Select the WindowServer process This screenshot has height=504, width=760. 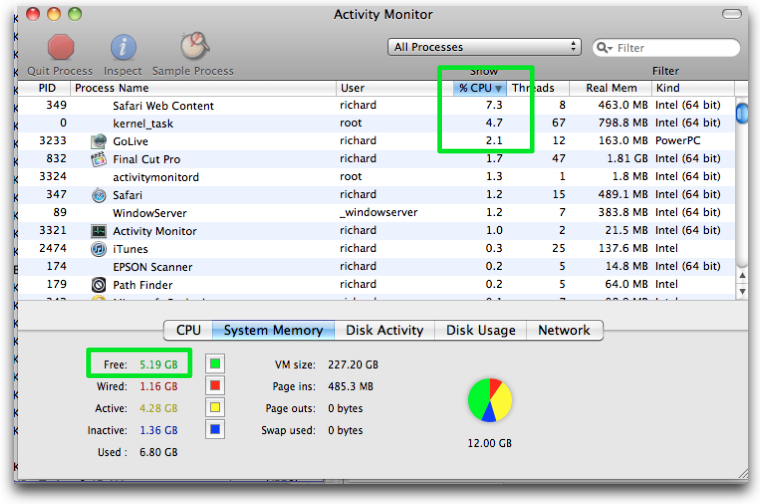click(x=376, y=213)
